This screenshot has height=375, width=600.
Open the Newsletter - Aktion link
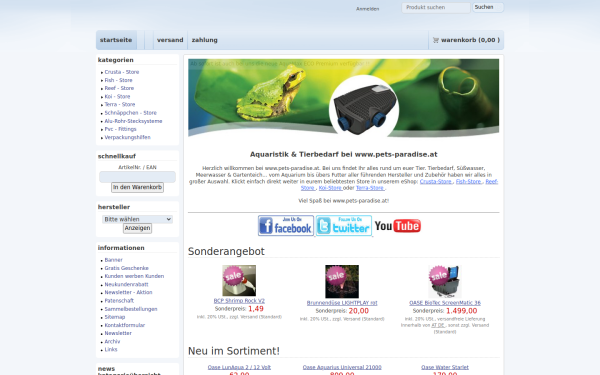pyautogui.click(x=128, y=292)
